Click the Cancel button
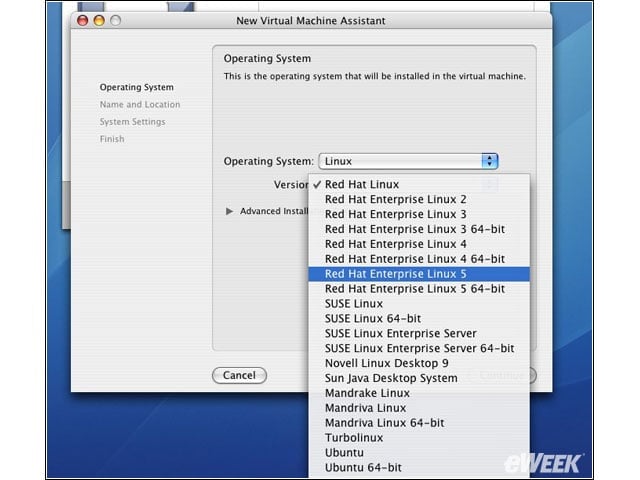The height and width of the screenshot is (480, 640). pos(240,375)
